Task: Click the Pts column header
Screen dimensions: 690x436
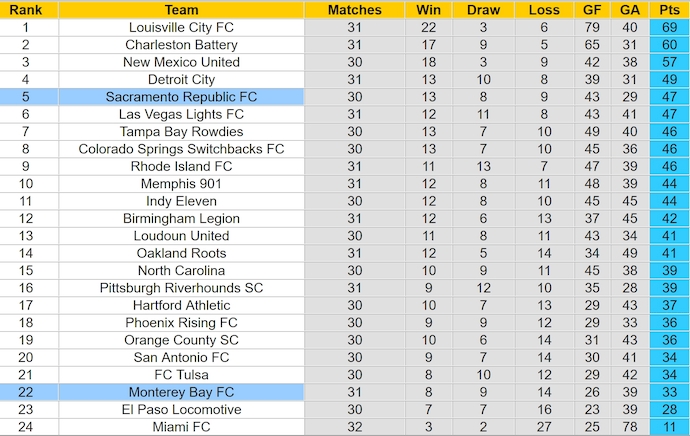Action: point(668,10)
